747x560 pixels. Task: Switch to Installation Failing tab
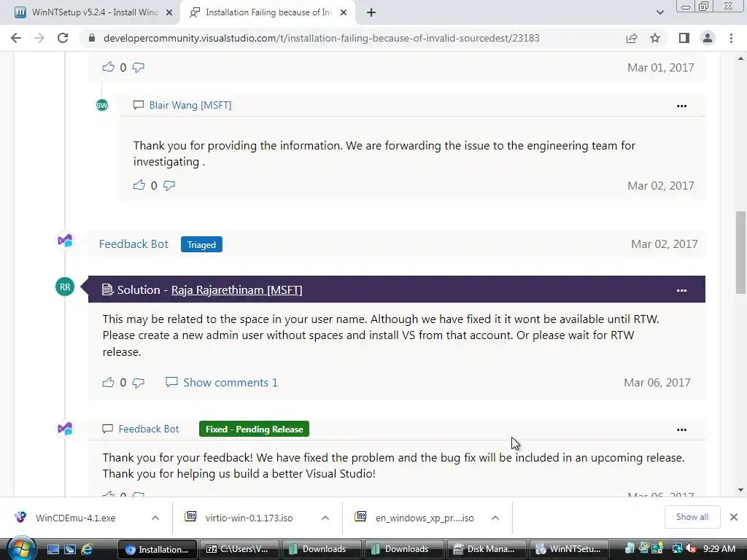pyautogui.click(x=268, y=12)
